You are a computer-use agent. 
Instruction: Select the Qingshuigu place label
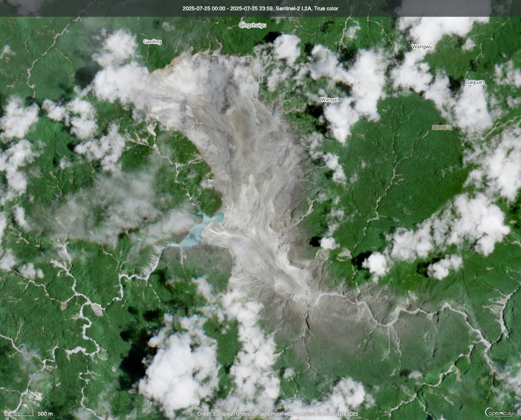[x=252, y=25]
